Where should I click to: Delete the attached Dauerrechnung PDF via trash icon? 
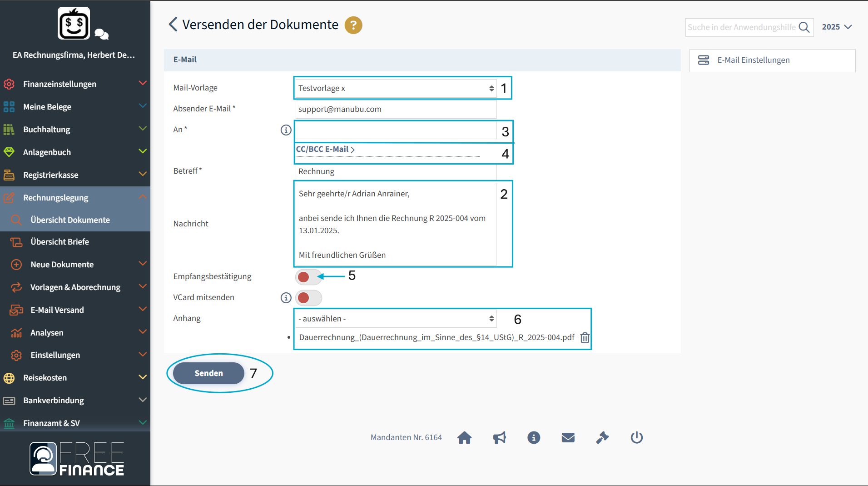coord(585,338)
